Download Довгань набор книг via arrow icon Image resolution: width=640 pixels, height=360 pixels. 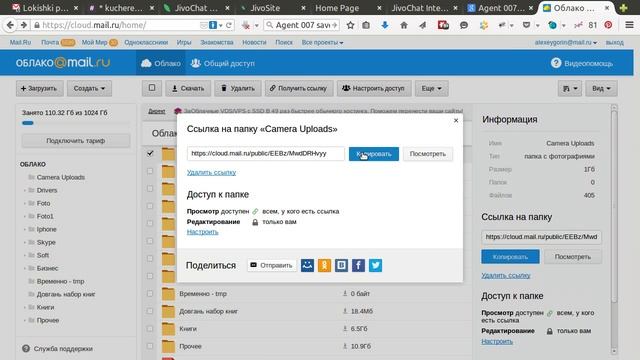click(345, 311)
